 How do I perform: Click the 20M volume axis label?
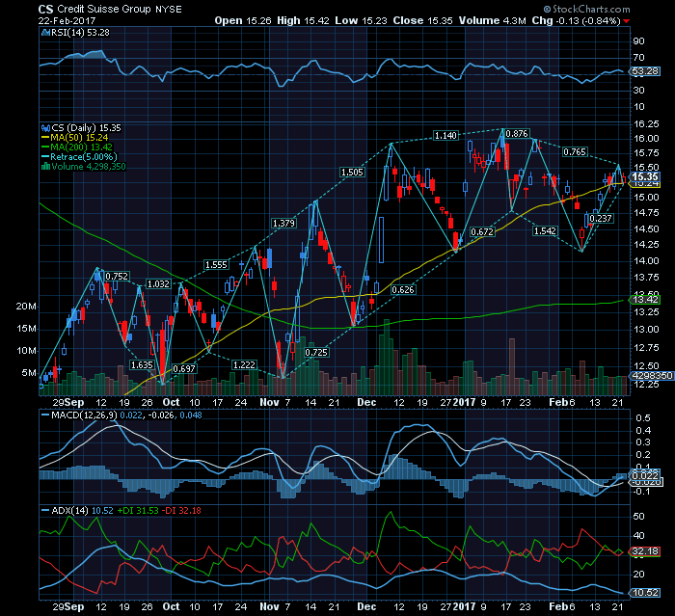tap(27, 307)
